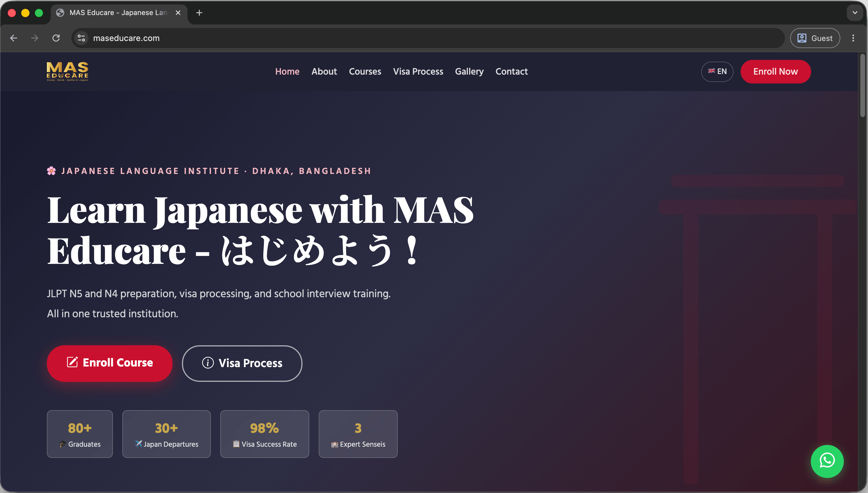Viewport: 868px width, 493px height.
Task: Open the Courses nav item
Action: point(365,71)
